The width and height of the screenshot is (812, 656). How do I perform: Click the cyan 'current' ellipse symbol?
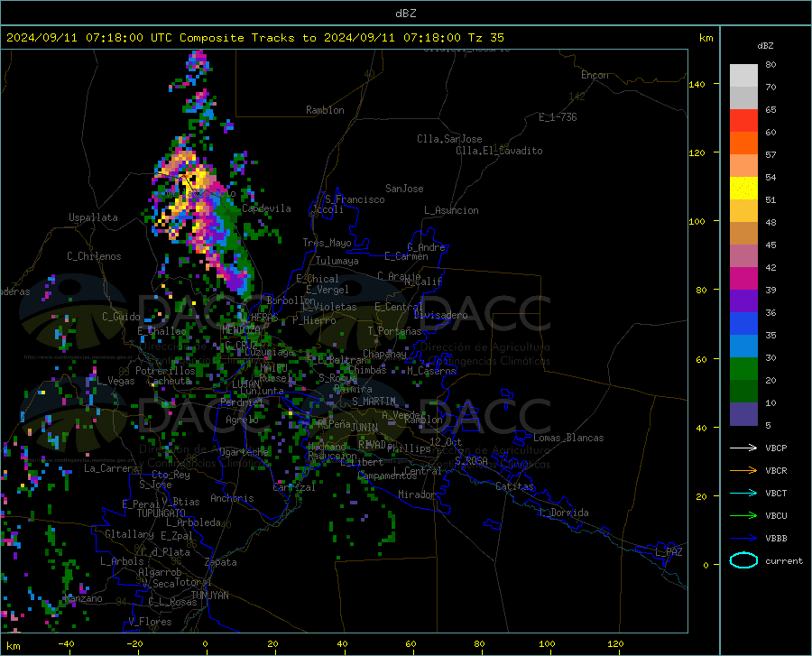pyautogui.click(x=743, y=560)
